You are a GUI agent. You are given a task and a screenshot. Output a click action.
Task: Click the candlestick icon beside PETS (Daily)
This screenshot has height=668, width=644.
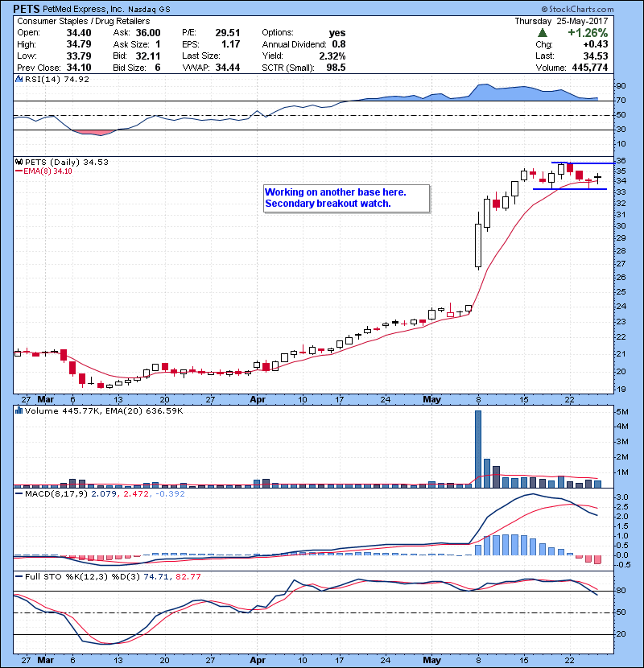[x=19, y=162]
